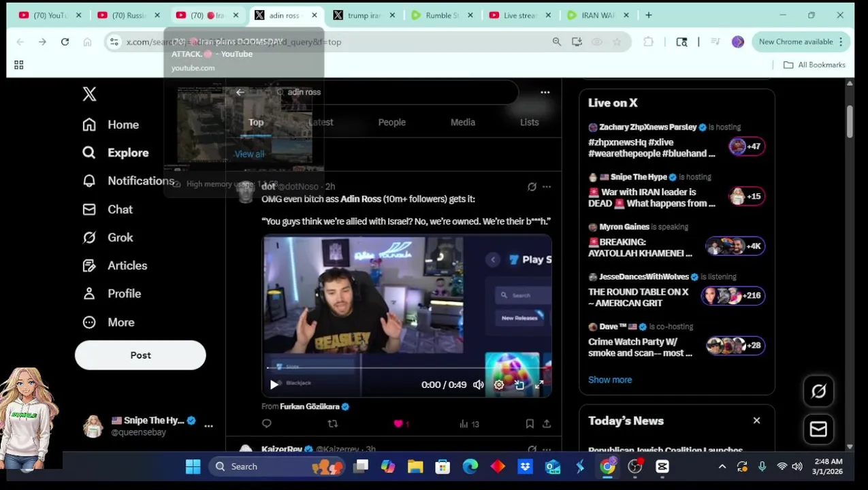Image resolution: width=868 pixels, height=490 pixels.
Task: Switch to the Lists tab
Action: click(529, 122)
